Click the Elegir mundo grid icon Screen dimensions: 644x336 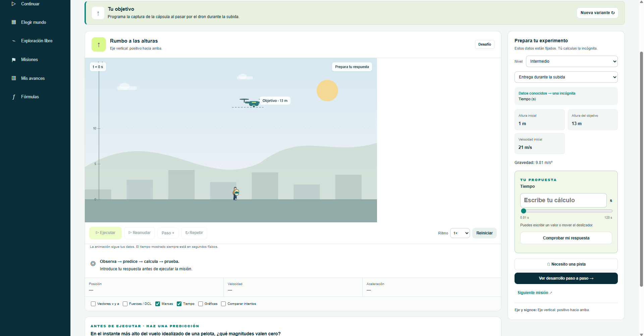click(x=14, y=22)
